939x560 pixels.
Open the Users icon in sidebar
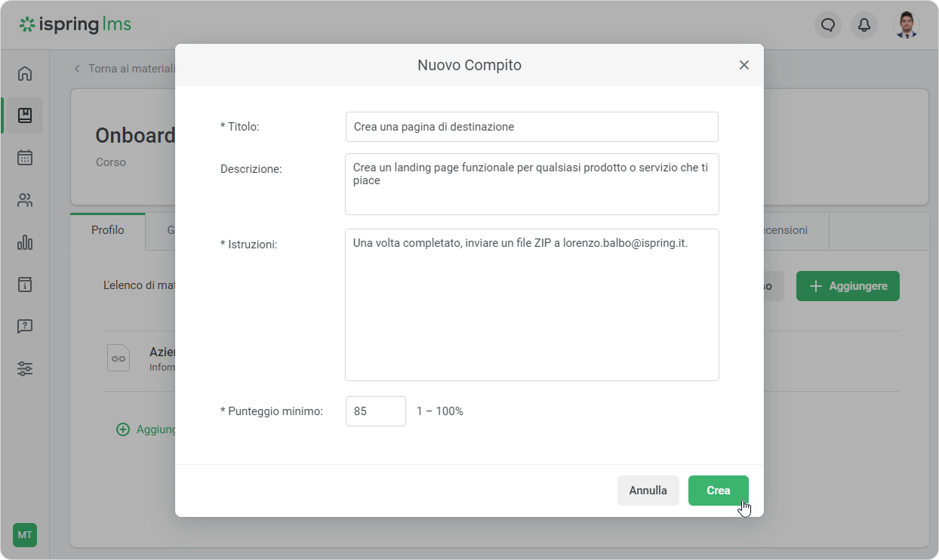(25, 200)
